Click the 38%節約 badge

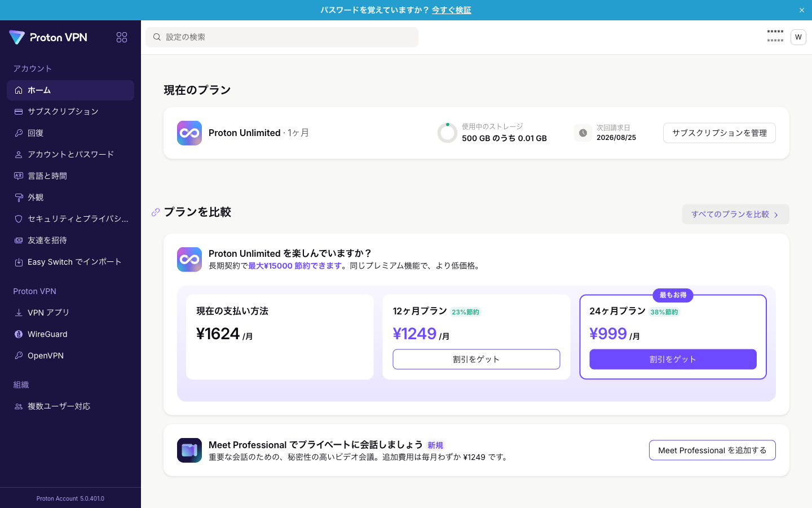click(x=664, y=312)
